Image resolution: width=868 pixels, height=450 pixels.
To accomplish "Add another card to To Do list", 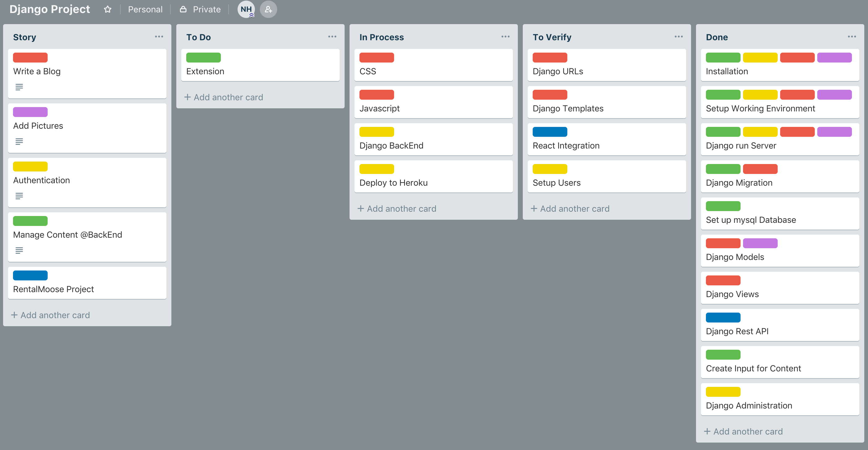I will click(224, 97).
